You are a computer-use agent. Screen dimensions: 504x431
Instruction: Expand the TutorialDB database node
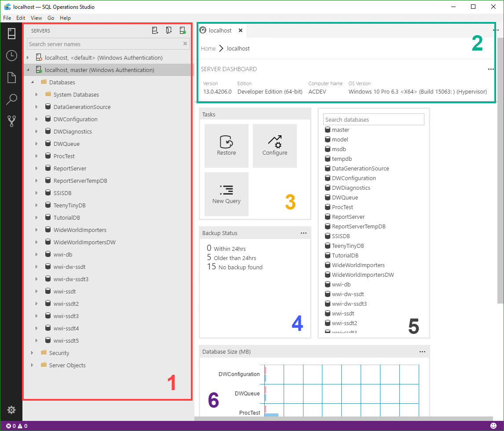37,217
